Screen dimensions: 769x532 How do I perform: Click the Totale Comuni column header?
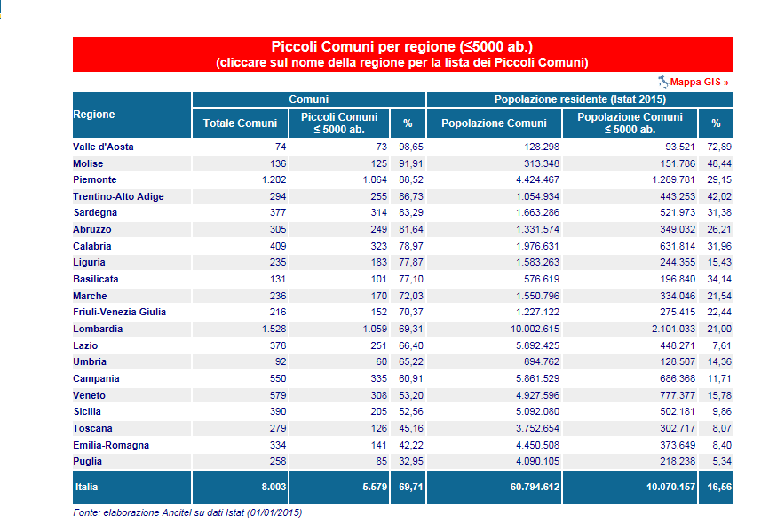click(x=241, y=123)
